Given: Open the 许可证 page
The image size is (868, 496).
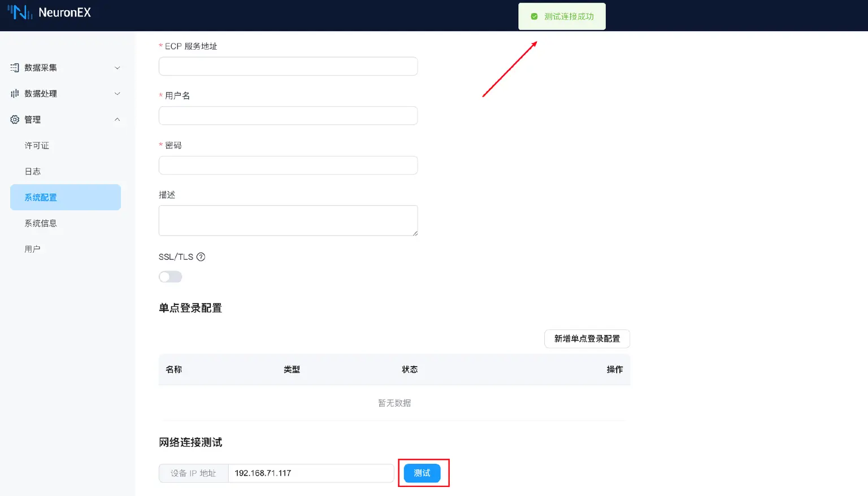Looking at the screenshot, I should [x=37, y=145].
